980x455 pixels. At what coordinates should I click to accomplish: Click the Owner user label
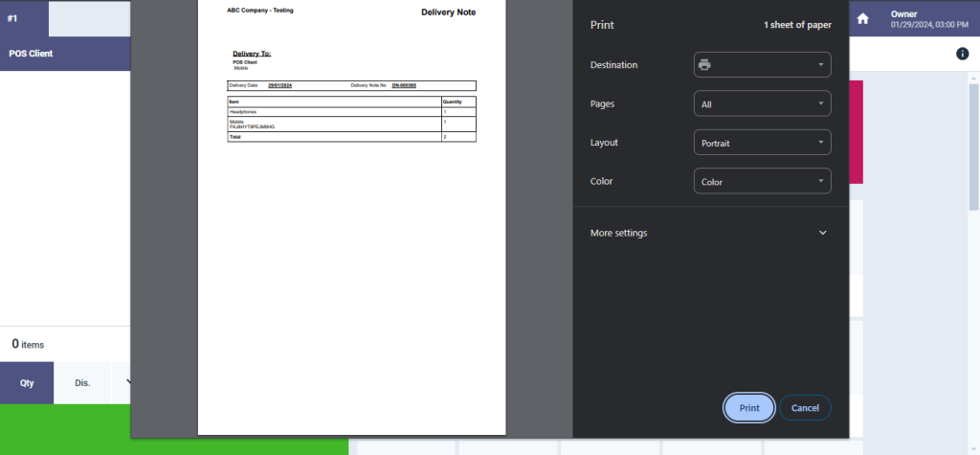[x=903, y=13]
